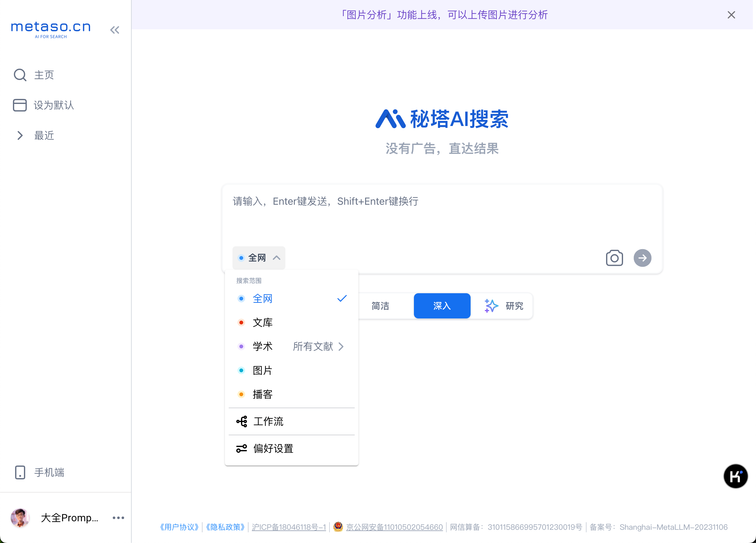Open 工作流 menu entry
The image size is (756, 543).
pos(268,421)
